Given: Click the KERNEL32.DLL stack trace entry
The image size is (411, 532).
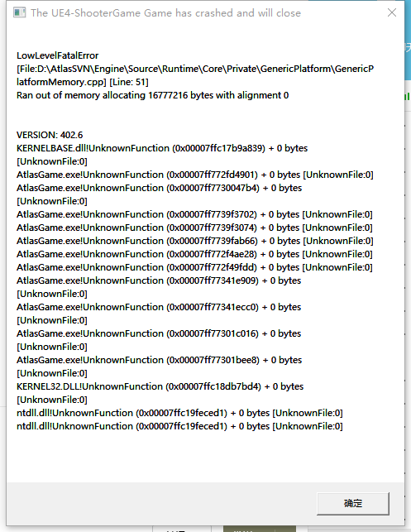Looking at the screenshot, I should [160, 393].
